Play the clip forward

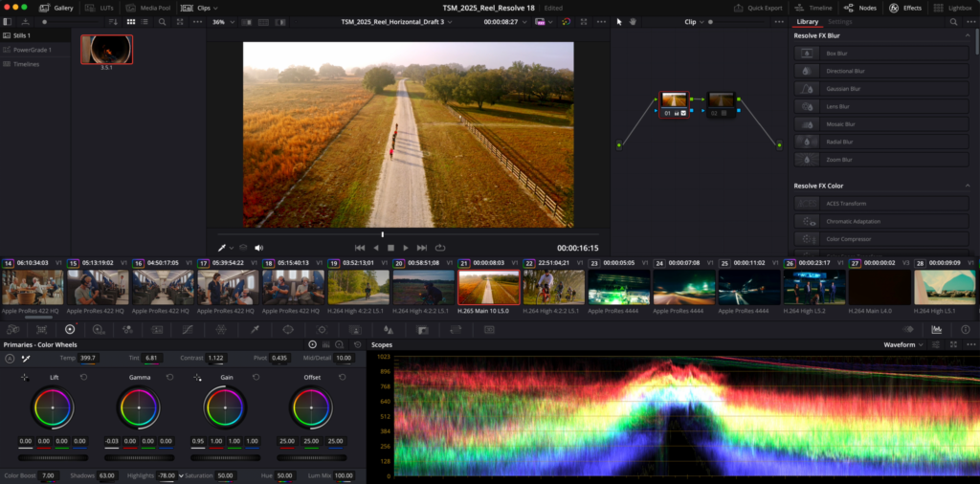pyautogui.click(x=406, y=248)
